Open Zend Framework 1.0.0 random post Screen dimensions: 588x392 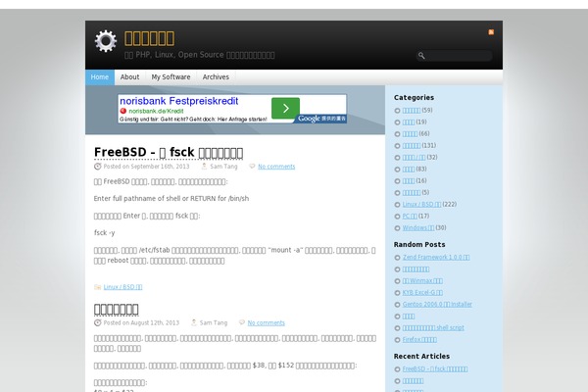[x=436, y=258]
